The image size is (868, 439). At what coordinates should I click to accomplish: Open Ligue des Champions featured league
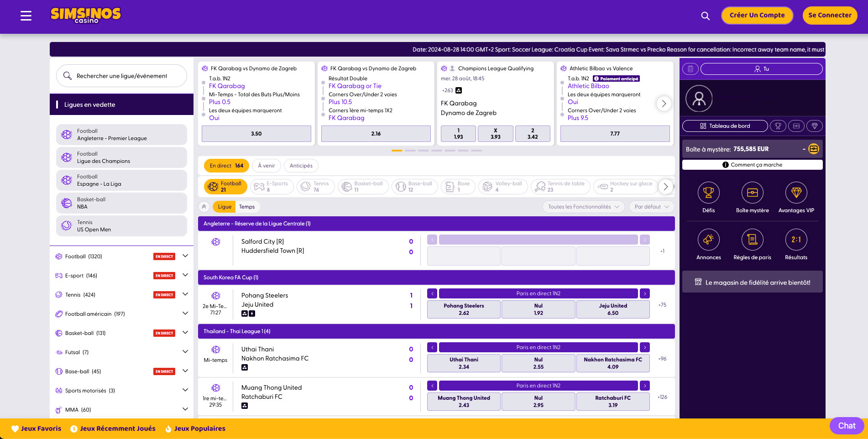click(x=121, y=157)
